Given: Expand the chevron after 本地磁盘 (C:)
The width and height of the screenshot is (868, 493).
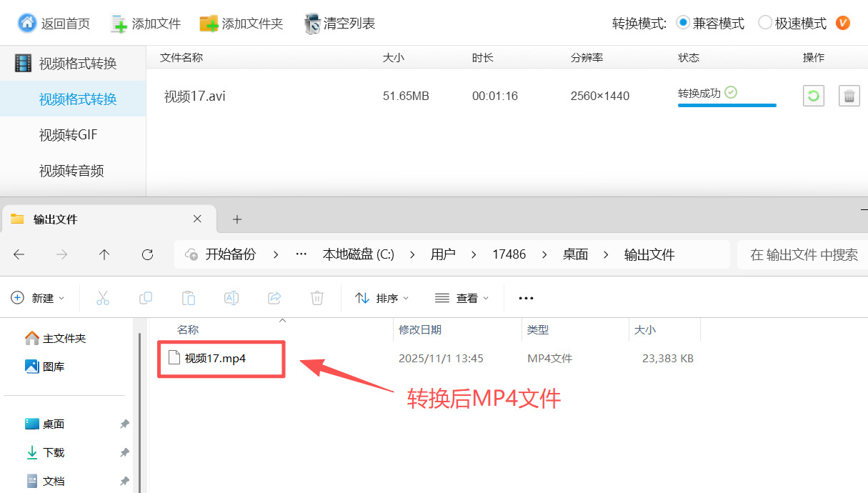Looking at the screenshot, I should [411, 254].
